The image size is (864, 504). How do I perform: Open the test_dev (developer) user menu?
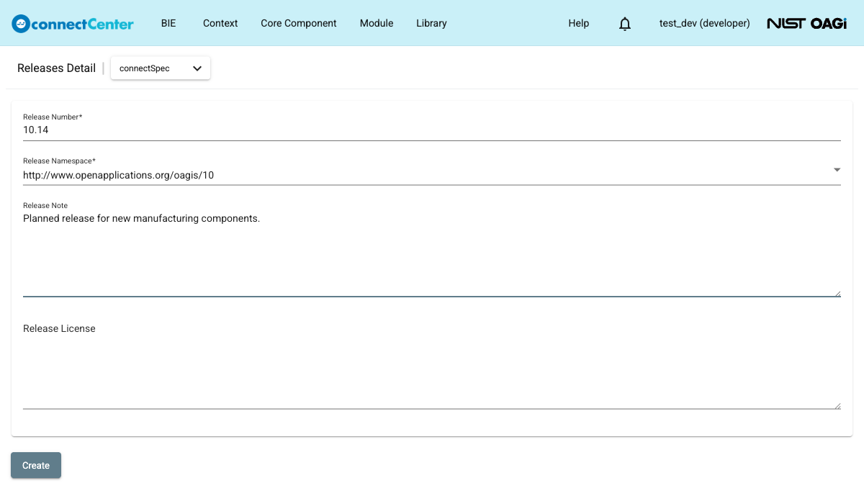705,23
